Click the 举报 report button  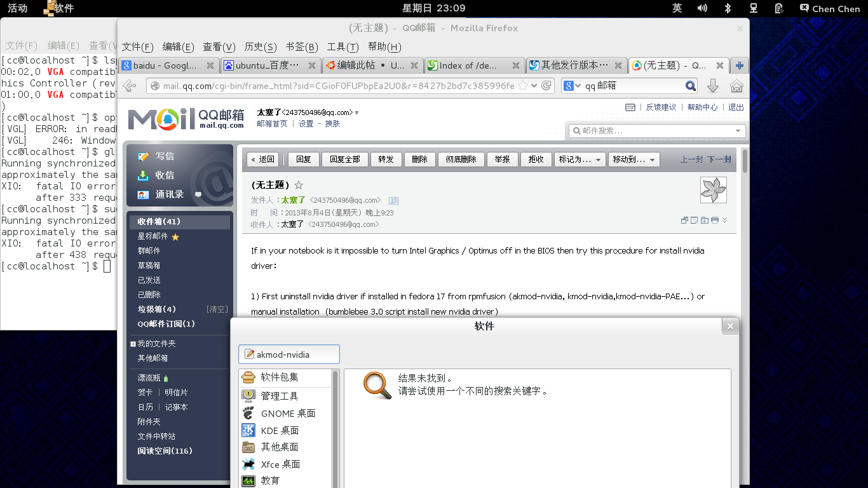click(503, 159)
